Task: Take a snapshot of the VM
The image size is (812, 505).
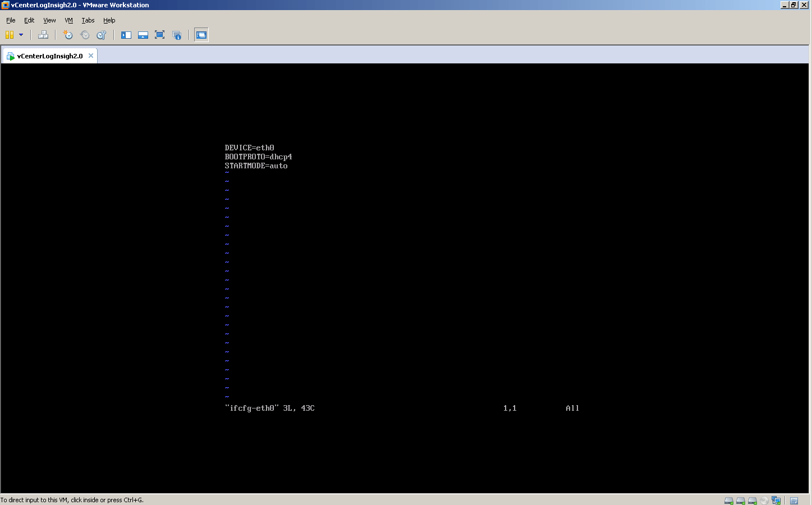Action: [67, 35]
